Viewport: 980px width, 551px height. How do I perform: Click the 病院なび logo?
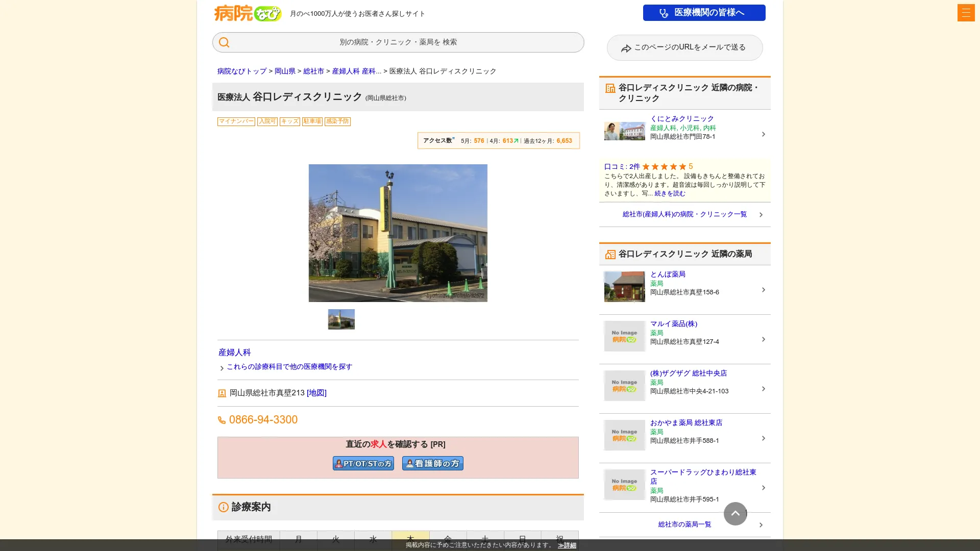coord(248,13)
